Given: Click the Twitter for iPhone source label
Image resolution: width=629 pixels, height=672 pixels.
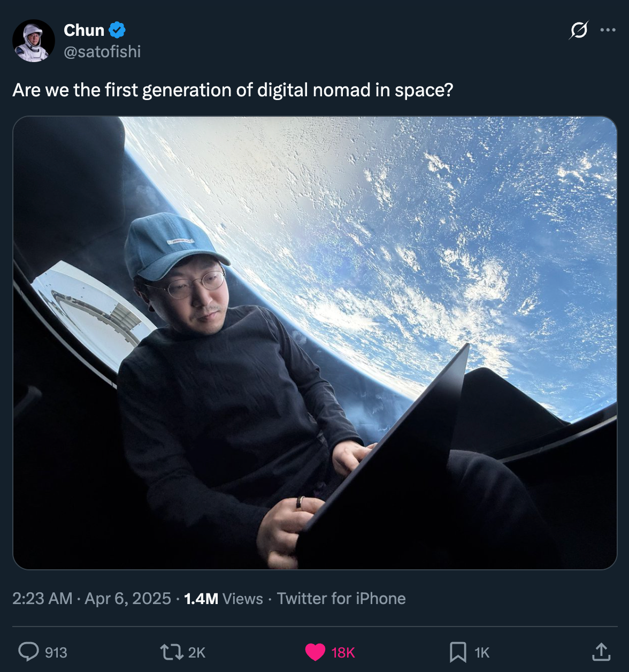Looking at the screenshot, I should (341, 598).
